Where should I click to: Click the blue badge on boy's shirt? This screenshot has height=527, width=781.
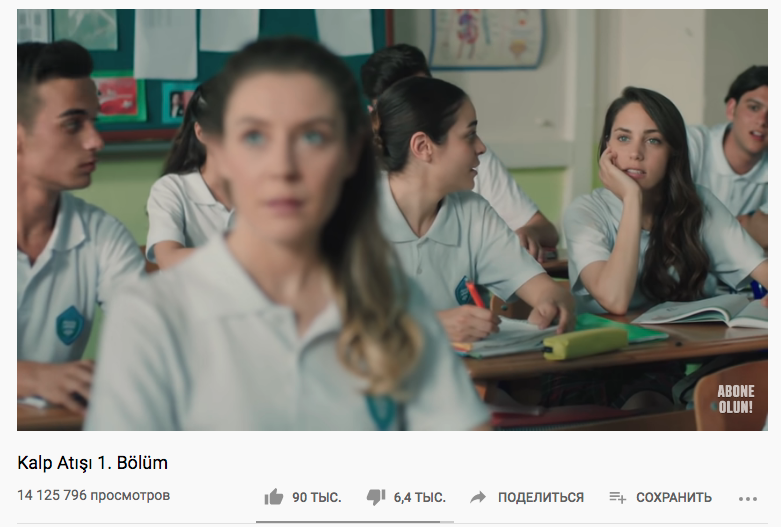[x=69, y=325]
